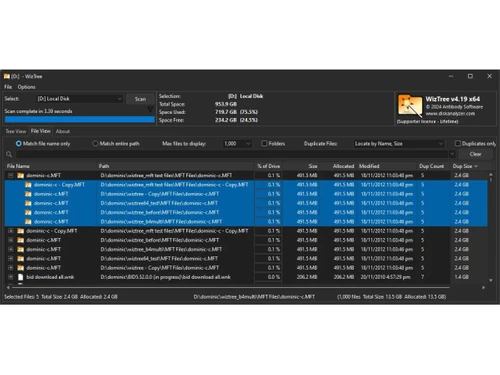Click the Clear button
This screenshot has width=500, height=375.
click(475, 154)
